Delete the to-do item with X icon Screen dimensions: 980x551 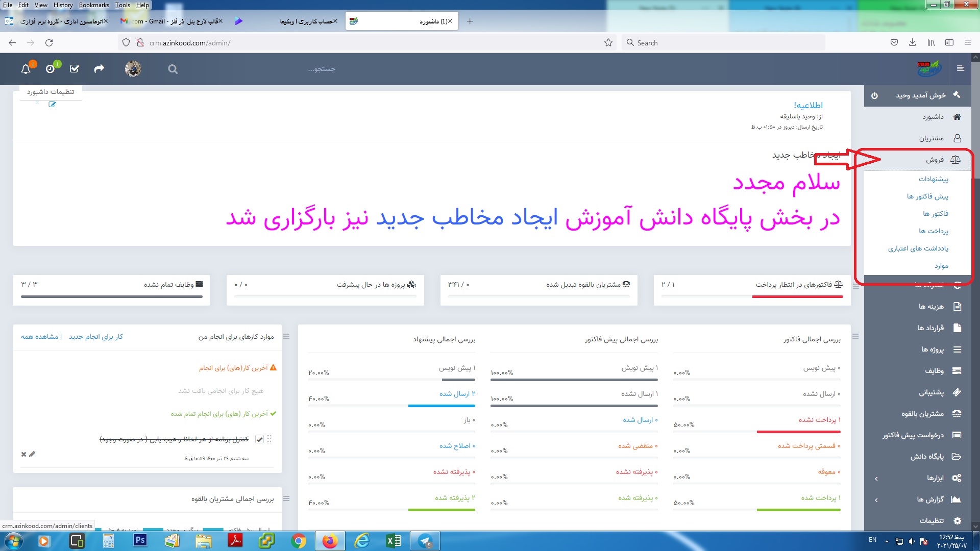pos(23,454)
